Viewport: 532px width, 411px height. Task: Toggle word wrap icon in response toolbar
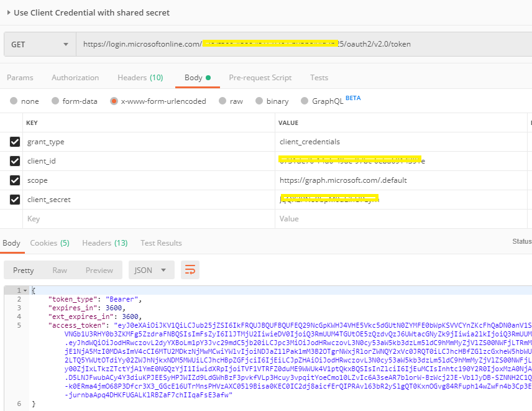pyautogui.click(x=190, y=270)
